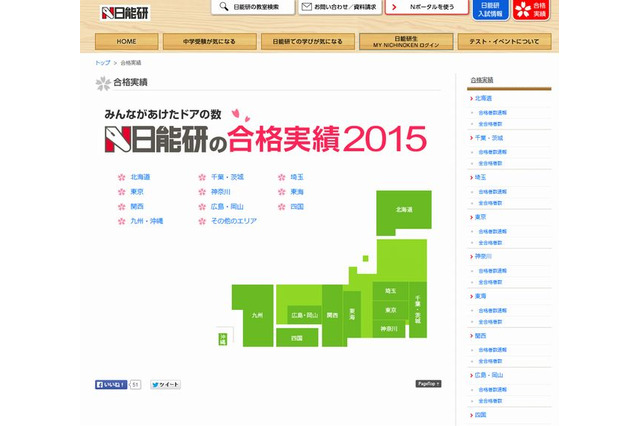Image resolution: width=640 pixels, height=426 pixels.
Task: Select 埼玉 in the sakura area list
Action: (x=297, y=177)
